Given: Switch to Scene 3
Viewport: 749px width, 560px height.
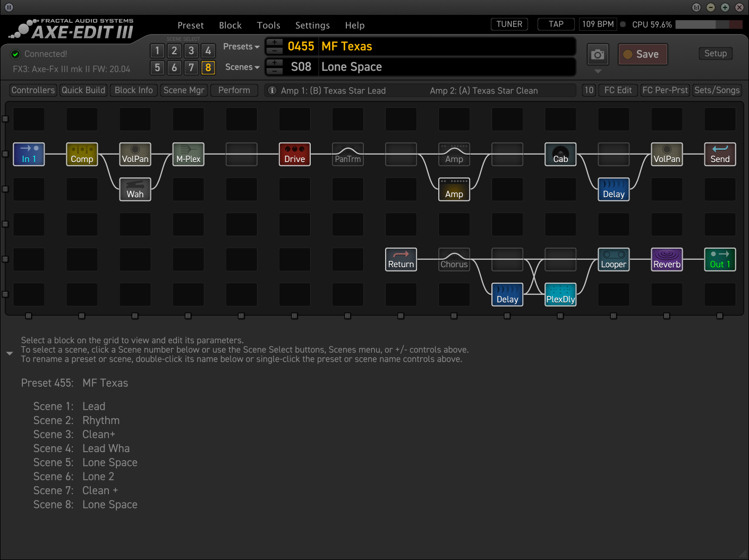Looking at the screenshot, I should pos(191,50).
